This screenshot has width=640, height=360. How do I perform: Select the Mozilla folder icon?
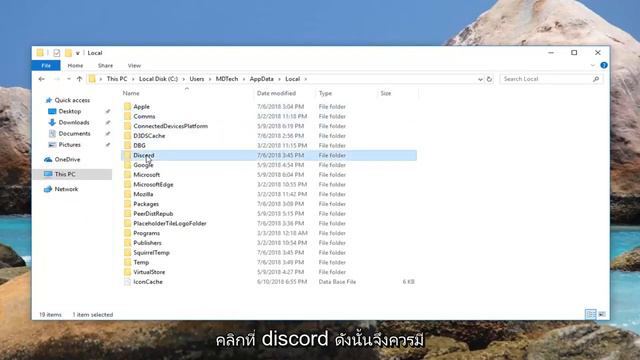pyautogui.click(x=127, y=194)
